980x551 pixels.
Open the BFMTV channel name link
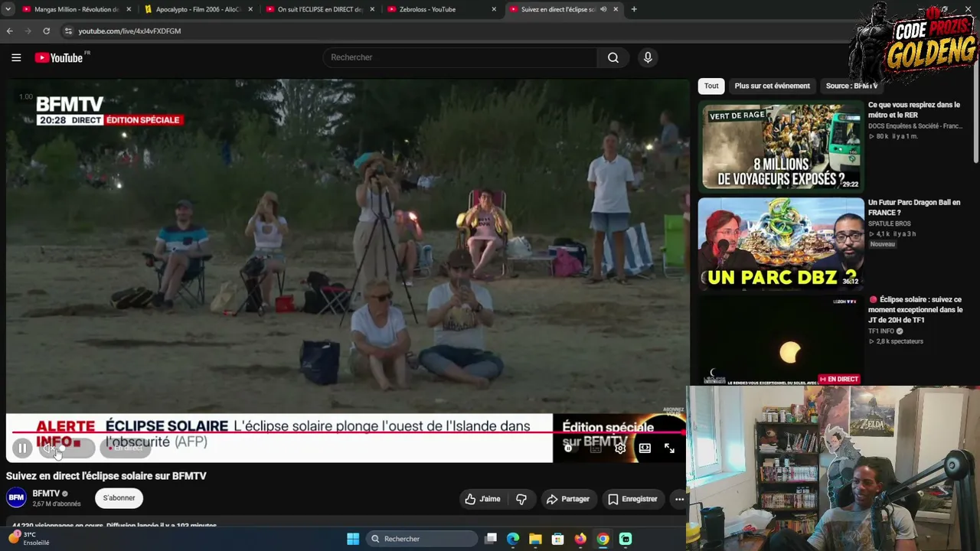pos(46,494)
